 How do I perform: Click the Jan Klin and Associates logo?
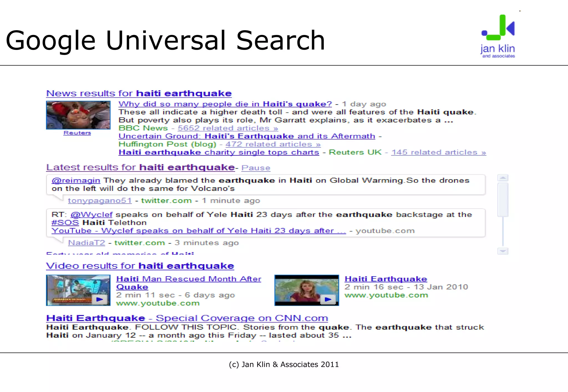498,36
